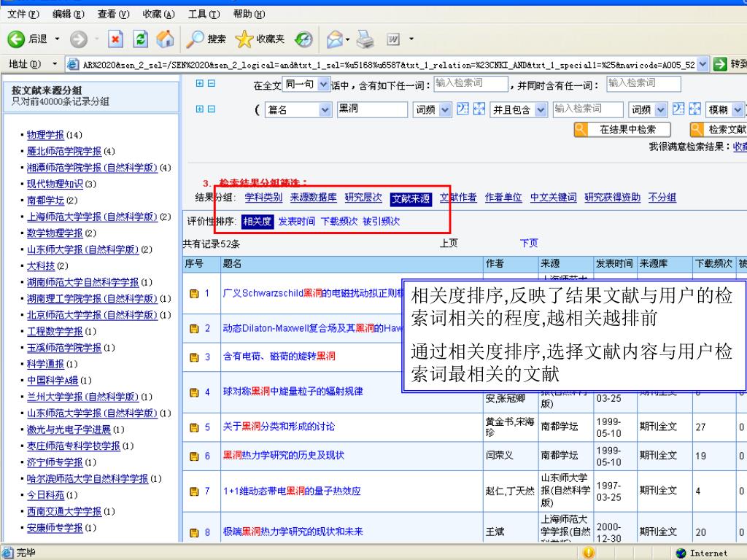Open 科学通报 source link
The width and height of the screenshot is (747, 560).
click(x=45, y=365)
